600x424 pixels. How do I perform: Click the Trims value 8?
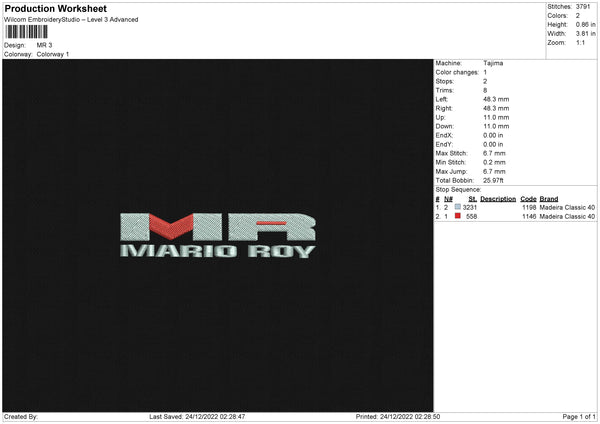point(485,90)
